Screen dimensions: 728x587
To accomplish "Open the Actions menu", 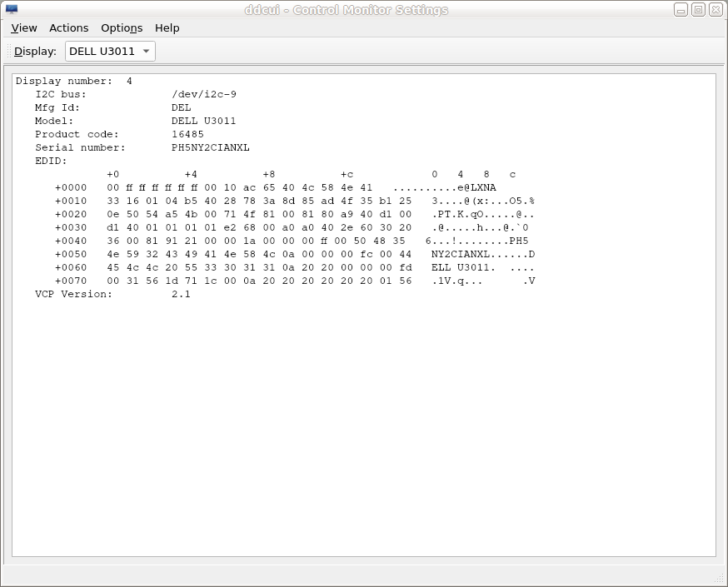I will click(x=68, y=27).
